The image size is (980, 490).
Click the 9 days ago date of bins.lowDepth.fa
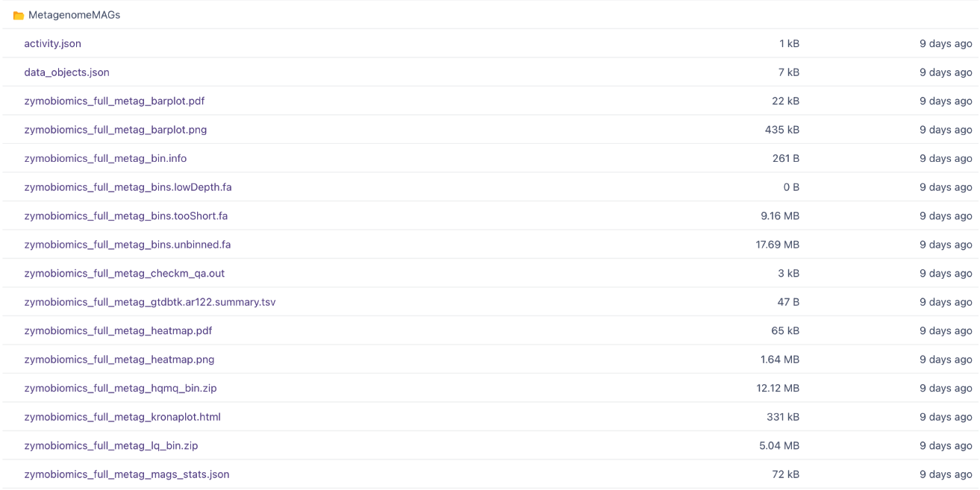coord(946,187)
